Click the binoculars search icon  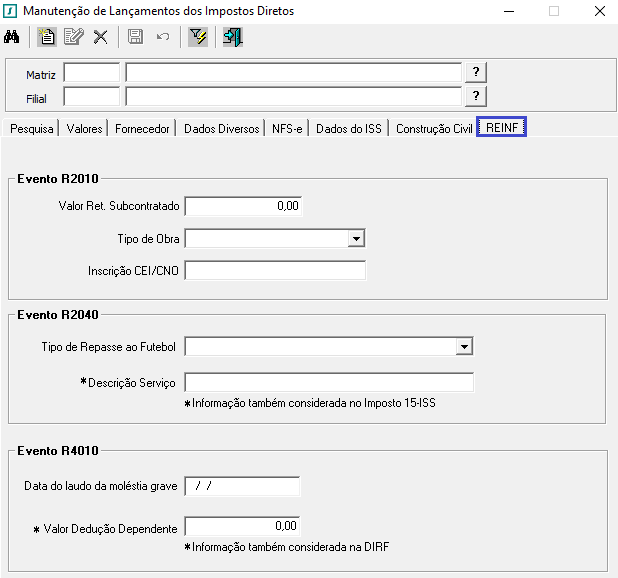click(x=14, y=38)
